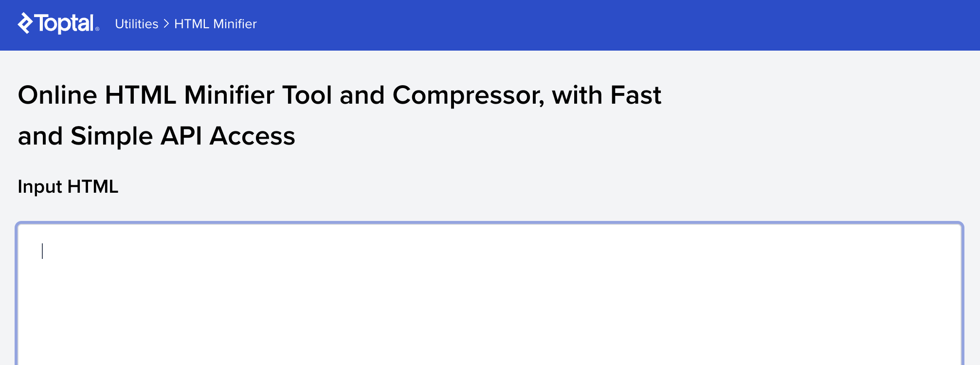The image size is (980, 365).
Task: Click the Online HTML Minifier Tool heading
Action: (x=340, y=95)
